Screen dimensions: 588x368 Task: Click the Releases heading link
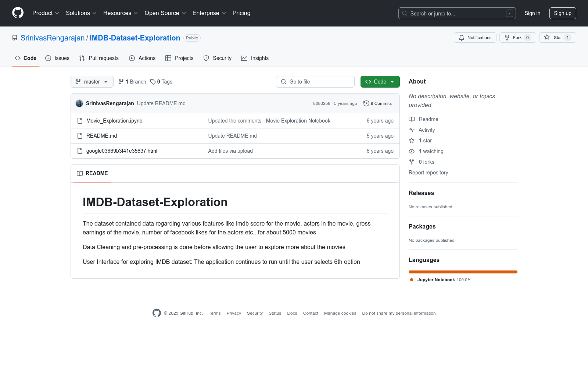(421, 193)
